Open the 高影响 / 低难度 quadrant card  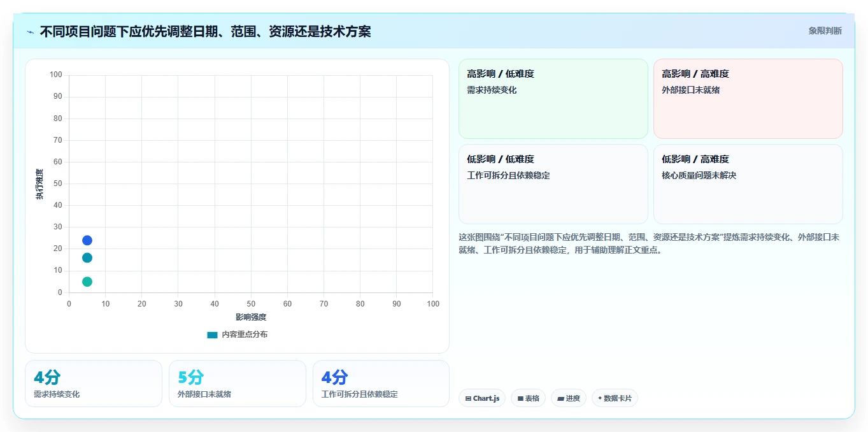[553, 99]
